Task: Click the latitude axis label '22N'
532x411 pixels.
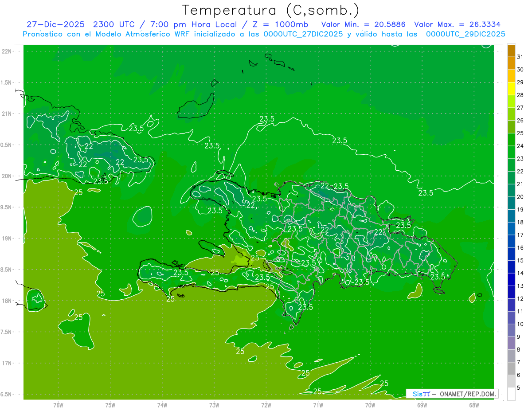Action: click(x=7, y=51)
